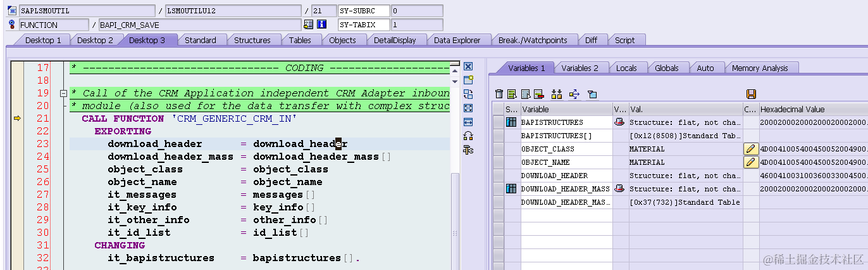Click the BAPI_CRM_SAVE field
This screenshot has width=868, height=270.
[x=200, y=25]
